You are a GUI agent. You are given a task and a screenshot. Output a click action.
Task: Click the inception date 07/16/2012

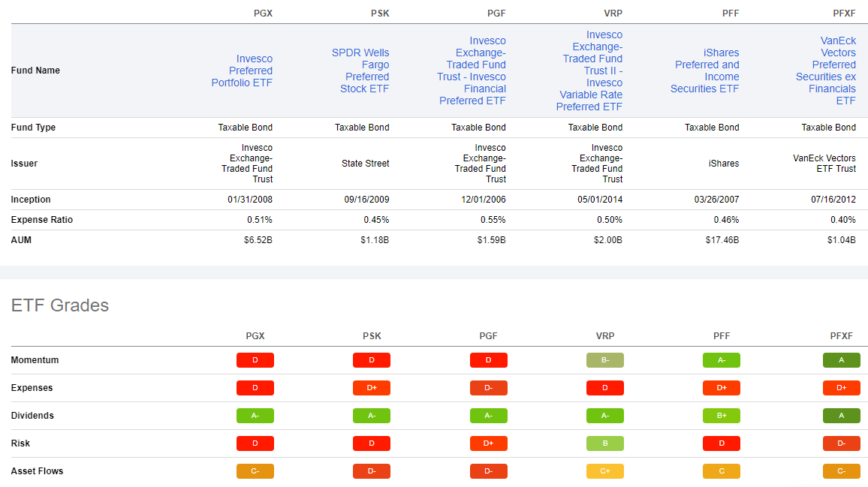point(833,200)
